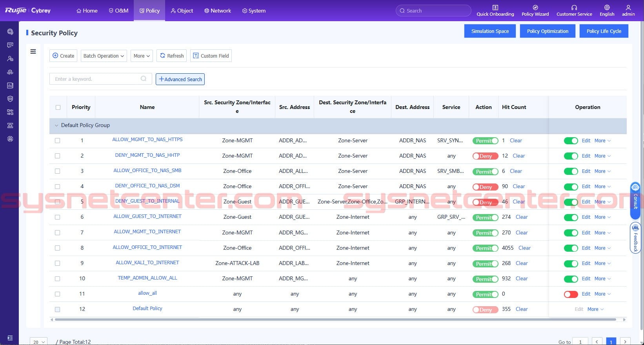The height and width of the screenshot is (345, 644).
Task: Disable the ALLOW_MGMT_TO_NAS_HTTPS policy toggle
Action: [x=571, y=141]
